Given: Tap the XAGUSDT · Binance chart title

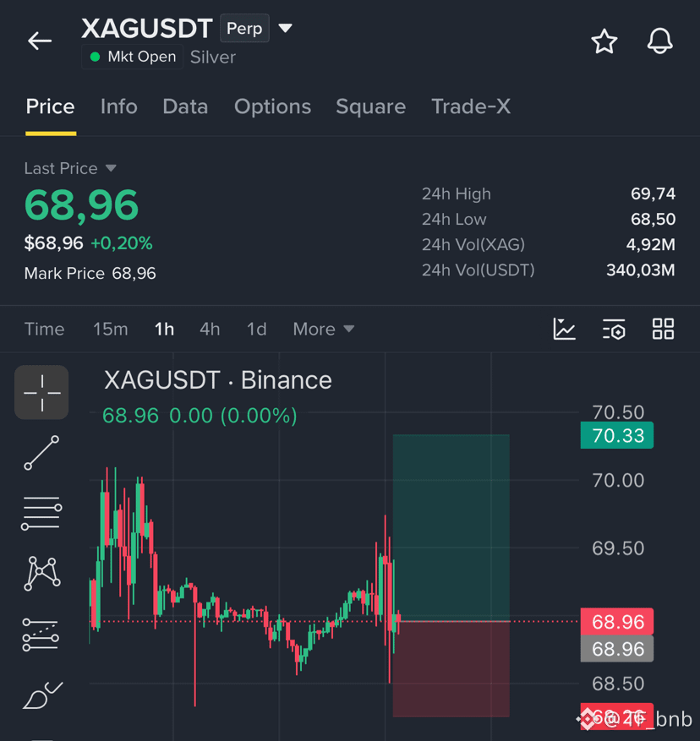Looking at the screenshot, I should [x=218, y=380].
